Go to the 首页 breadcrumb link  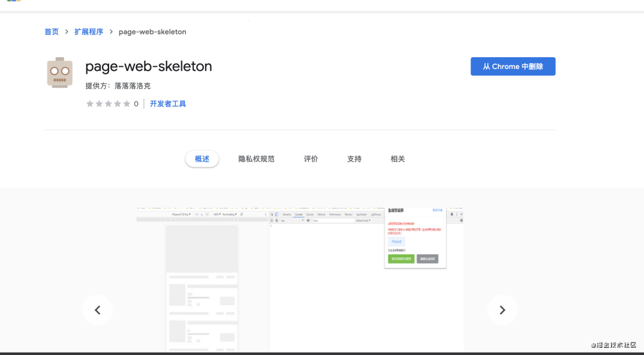click(x=52, y=32)
